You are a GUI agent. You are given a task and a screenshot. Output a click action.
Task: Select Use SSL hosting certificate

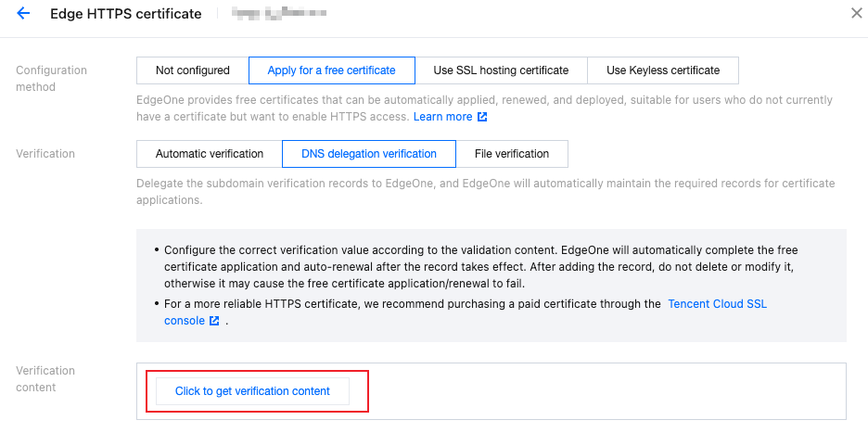pyautogui.click(x=501, y=70)
